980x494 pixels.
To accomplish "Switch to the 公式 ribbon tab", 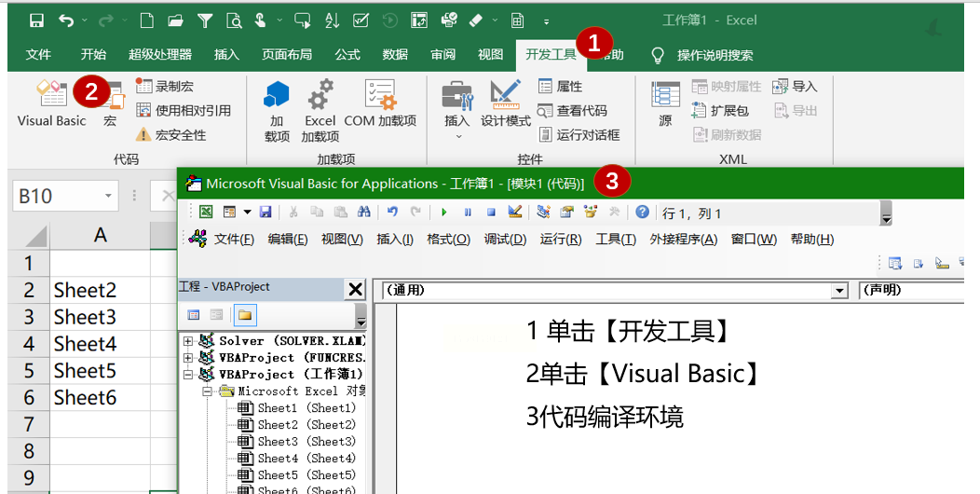I will tap(347, 55).
